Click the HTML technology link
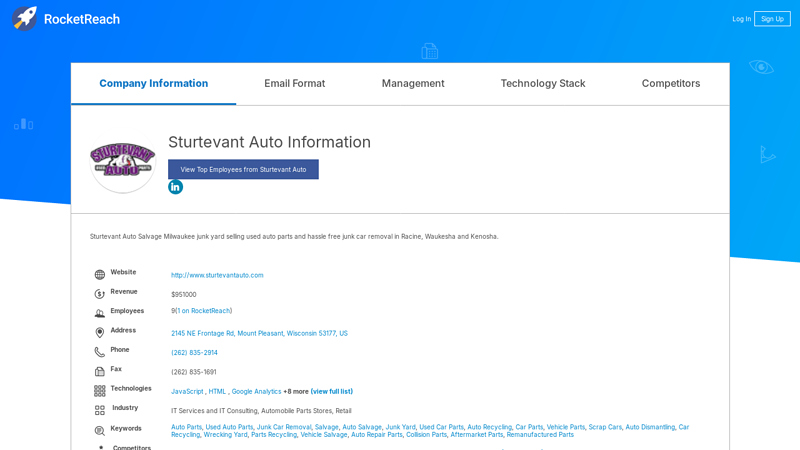Viewport: 800px width, 450px height. click(x=217, y=391)
